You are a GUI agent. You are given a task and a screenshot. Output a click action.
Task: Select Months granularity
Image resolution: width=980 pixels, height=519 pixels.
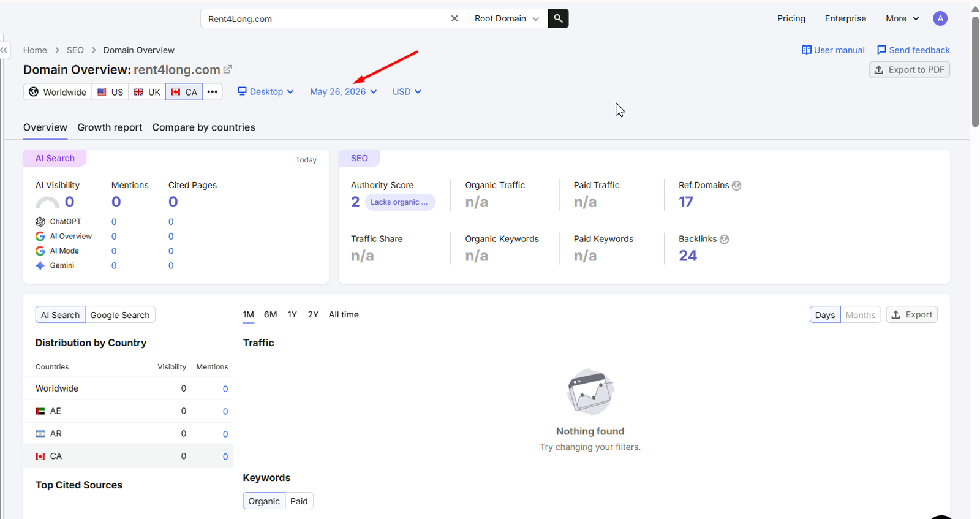pos(861,315)
